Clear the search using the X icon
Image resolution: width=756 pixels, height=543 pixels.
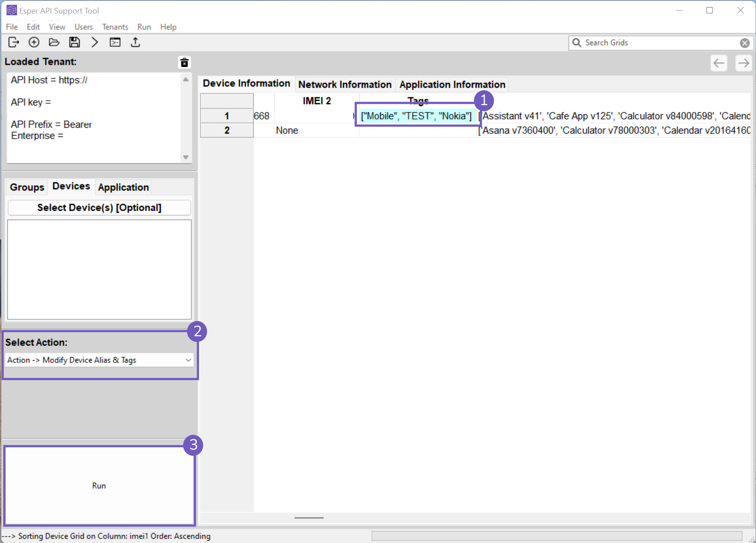[744, 42]
